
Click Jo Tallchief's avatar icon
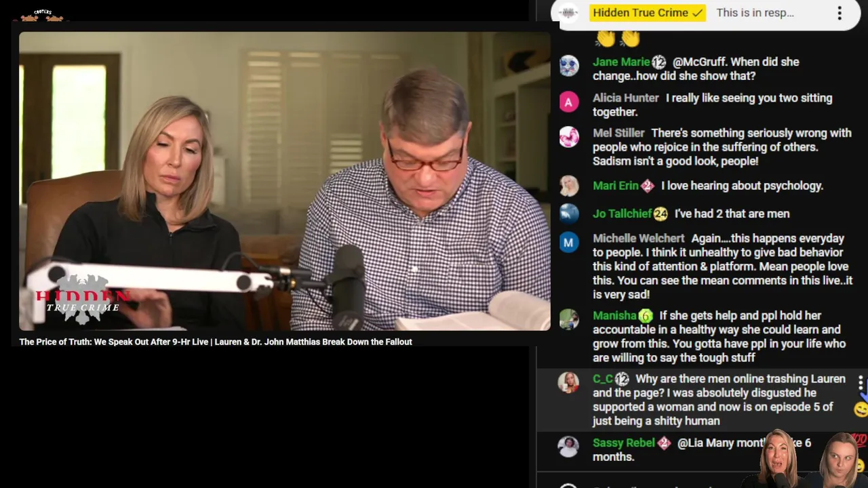[569, 213]
